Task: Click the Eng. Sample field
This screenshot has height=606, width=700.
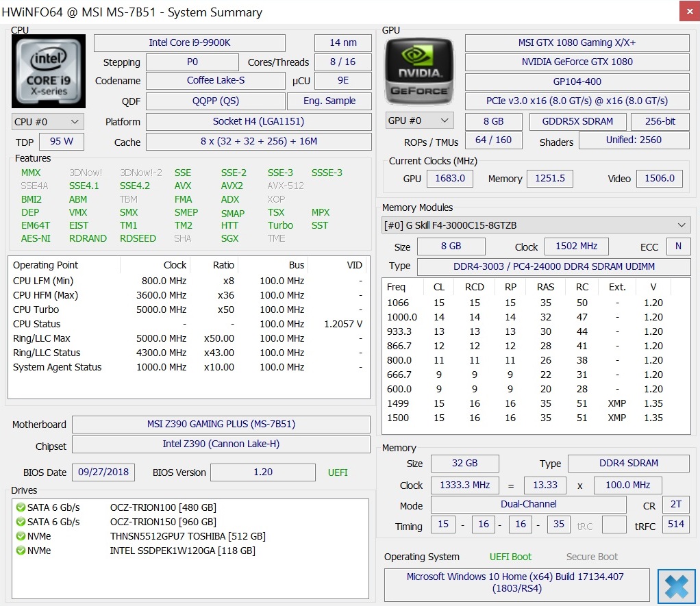Action: [x=329, y=101]
